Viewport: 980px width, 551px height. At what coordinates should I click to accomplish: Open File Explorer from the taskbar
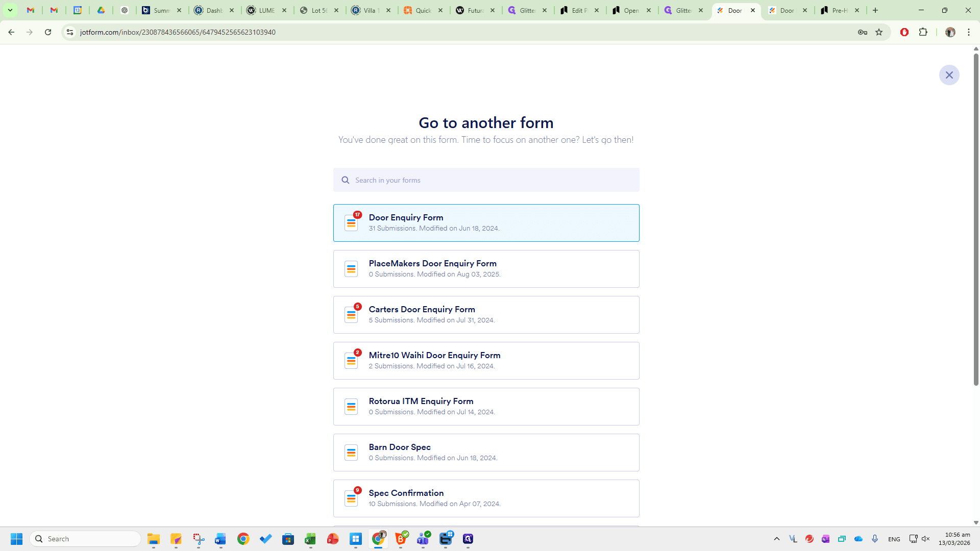(x=154, y=539)
